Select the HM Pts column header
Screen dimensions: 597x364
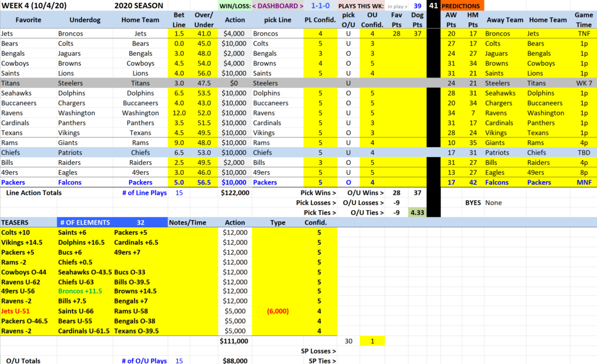[x=473, y=20]
